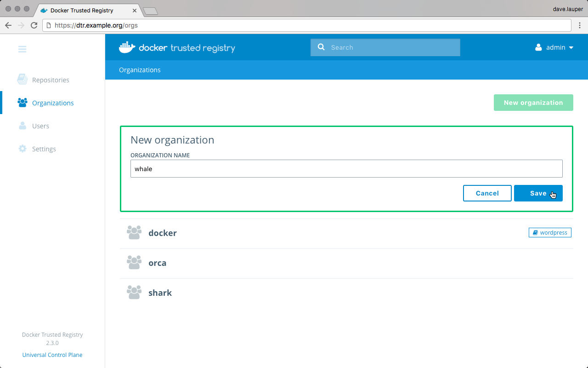Select the Docker Trusted Registry browser tab
The height and width of the screenshot is (368, 588).
(82, 10)
